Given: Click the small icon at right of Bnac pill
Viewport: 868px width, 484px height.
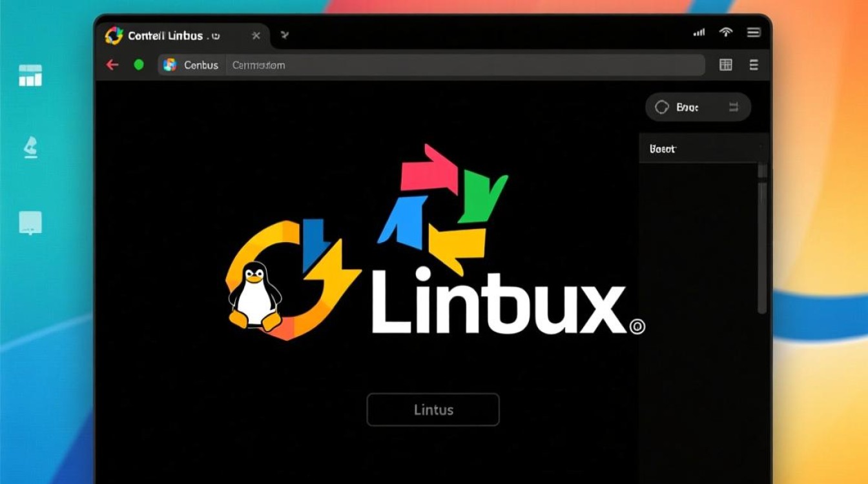Looking at the screenshot, I should point(733,107).
